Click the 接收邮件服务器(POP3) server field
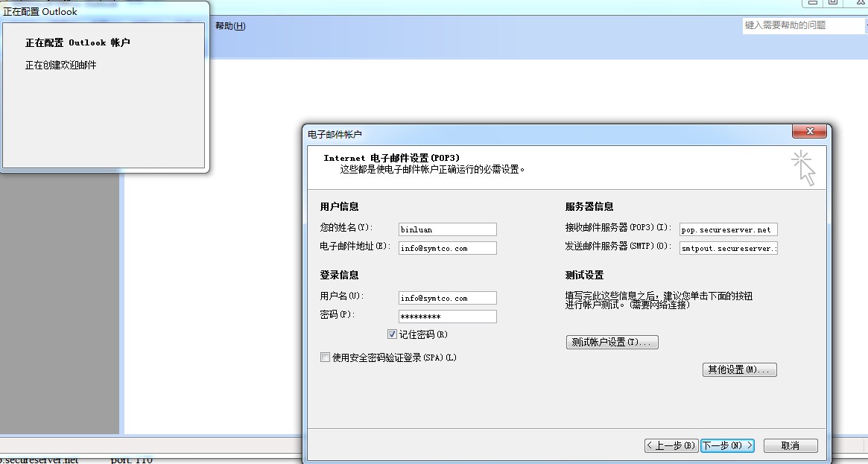This screenshot has height=464, width=868. point(729,229)
